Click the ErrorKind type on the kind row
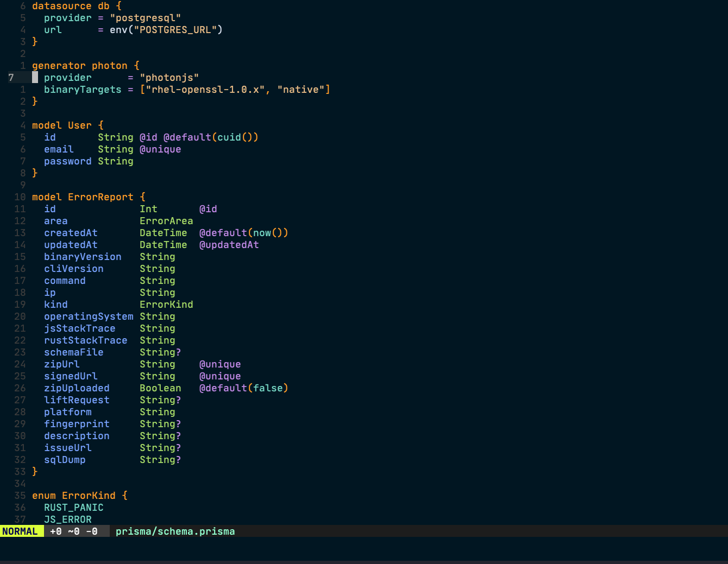 [x=166, y=305]
